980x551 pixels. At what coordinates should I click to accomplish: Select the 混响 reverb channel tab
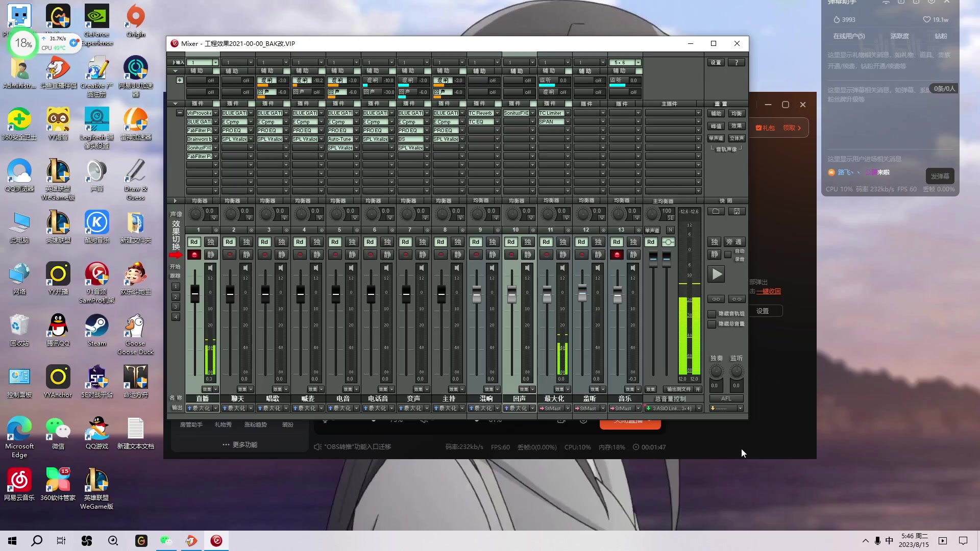[484, 398]
